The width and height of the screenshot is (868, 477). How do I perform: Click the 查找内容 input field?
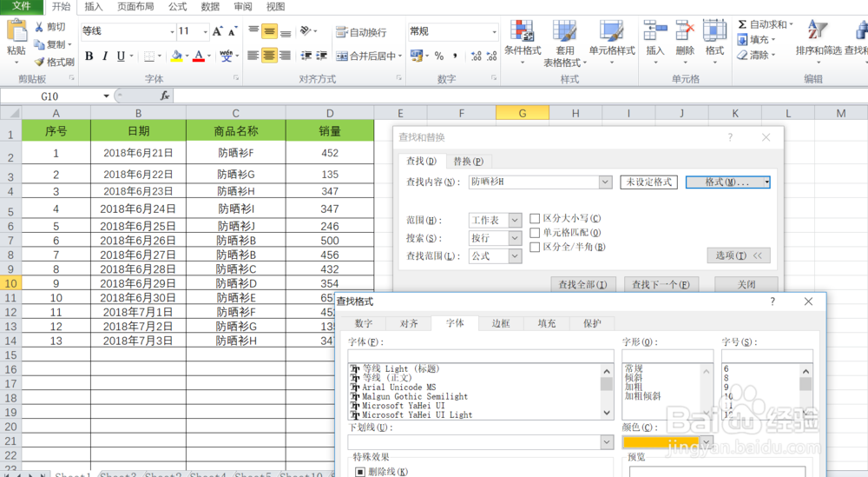click(x=534, y=182)
